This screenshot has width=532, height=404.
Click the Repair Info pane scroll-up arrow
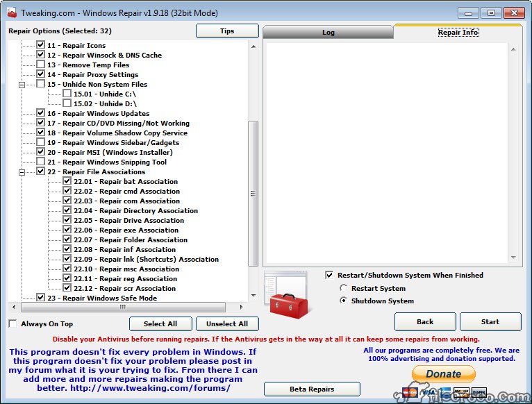click(513, 49)
